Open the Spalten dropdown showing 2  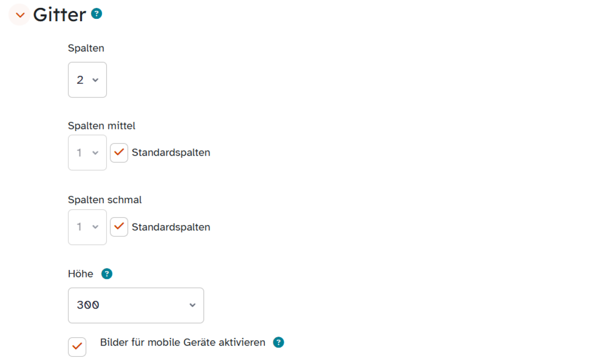click(87, 80)
